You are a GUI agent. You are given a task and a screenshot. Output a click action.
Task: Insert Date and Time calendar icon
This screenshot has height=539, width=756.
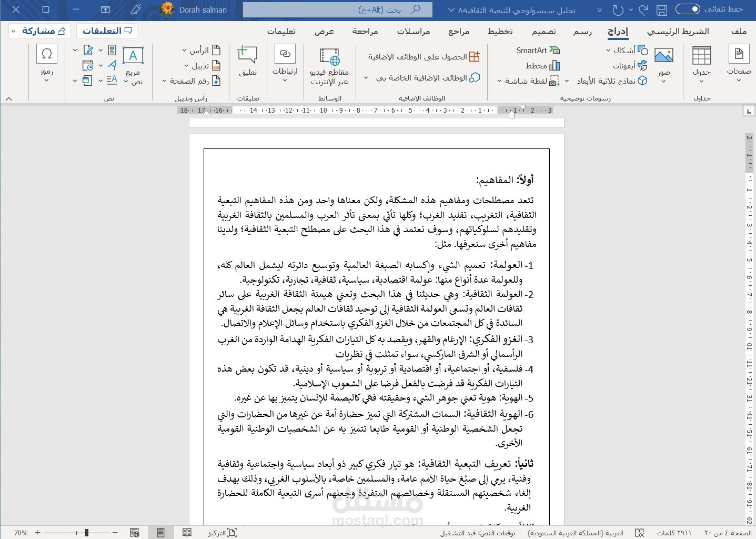(88, 65)
